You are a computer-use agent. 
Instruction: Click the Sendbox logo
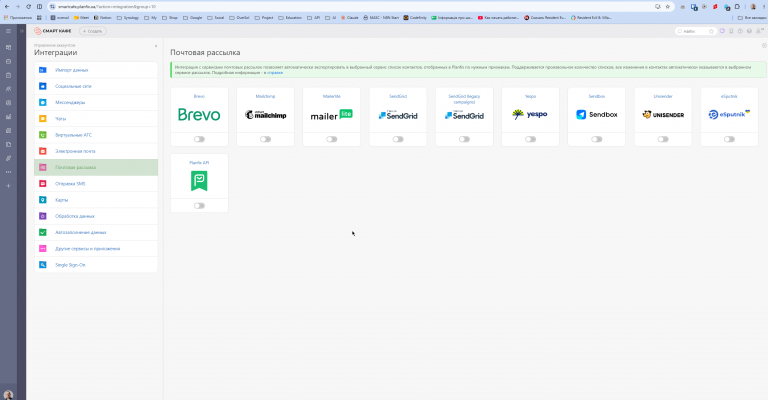[x=597, y=115]
